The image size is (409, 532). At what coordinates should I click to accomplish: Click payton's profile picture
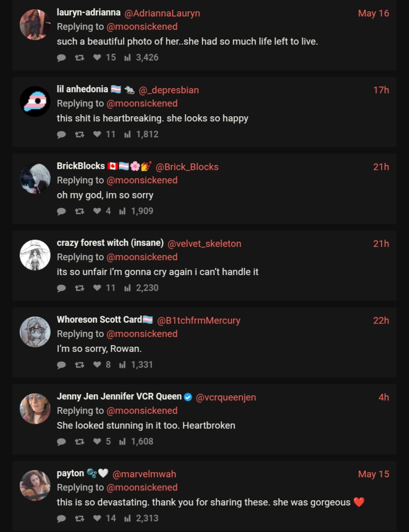[x=35, y=485]
